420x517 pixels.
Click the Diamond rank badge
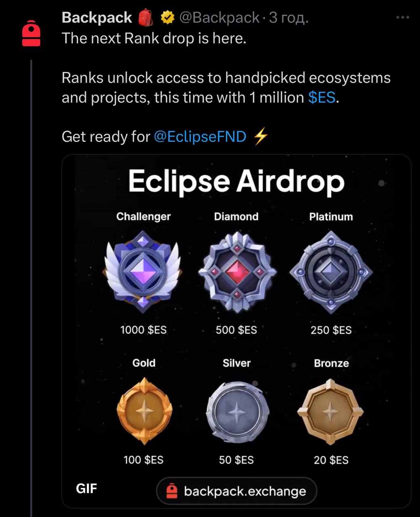(x=237, y=272)
